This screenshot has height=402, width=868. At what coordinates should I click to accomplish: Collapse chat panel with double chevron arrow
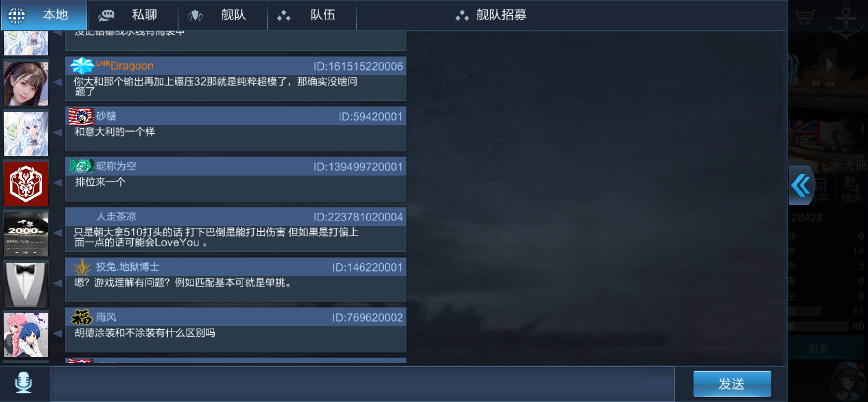coord(801,185)
